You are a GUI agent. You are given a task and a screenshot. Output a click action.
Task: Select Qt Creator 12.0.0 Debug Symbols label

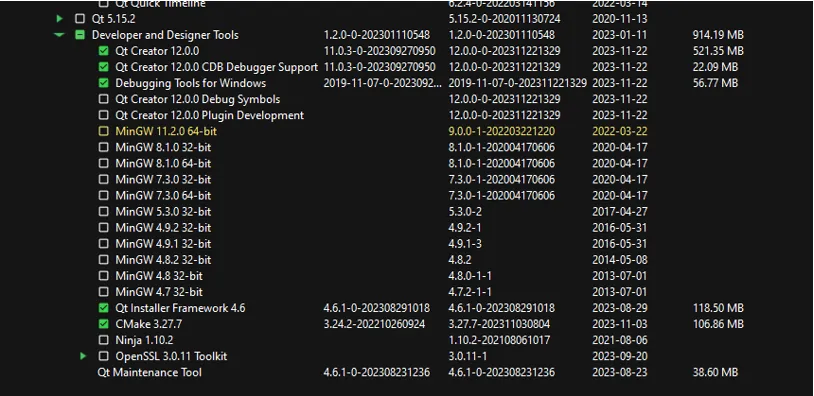[x=198, y=100]
